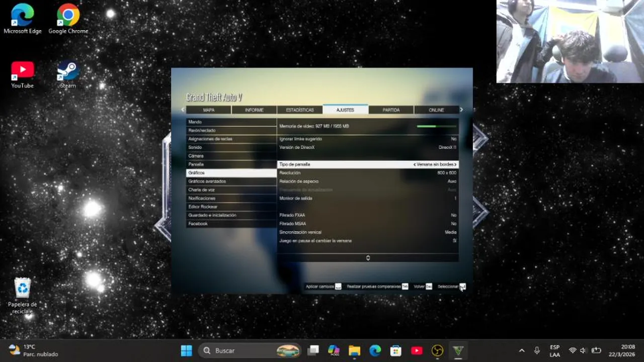Select the AJUSTES tab
Image resolution: width=644 pixels, height=362 pixels.
tap(345, 110)
